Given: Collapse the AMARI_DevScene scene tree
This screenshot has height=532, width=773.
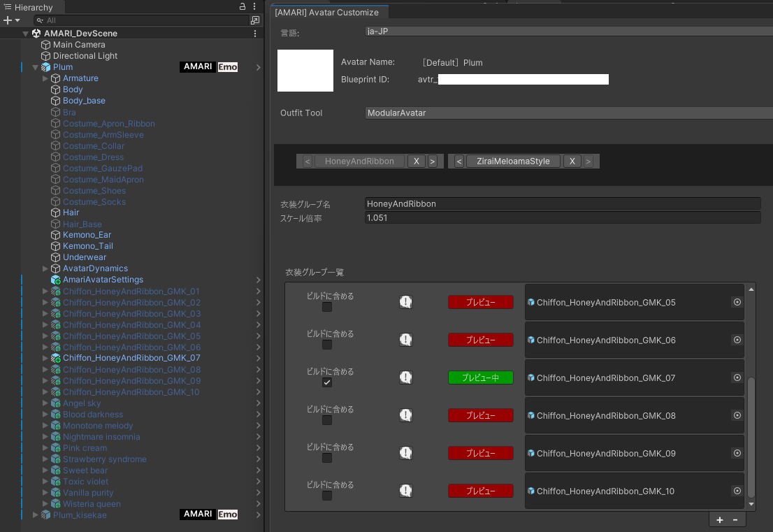Looking at the screenshot, I should click(x=25, y=34).
